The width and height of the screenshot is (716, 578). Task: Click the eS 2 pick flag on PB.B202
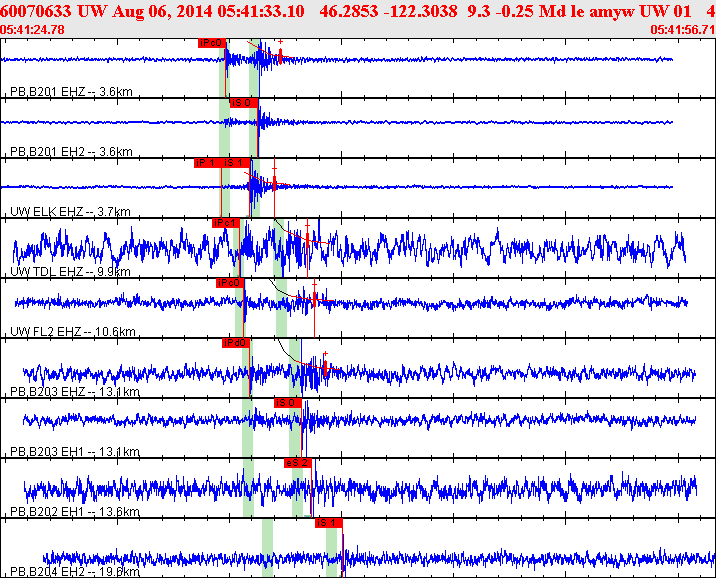tap(297, 462)
